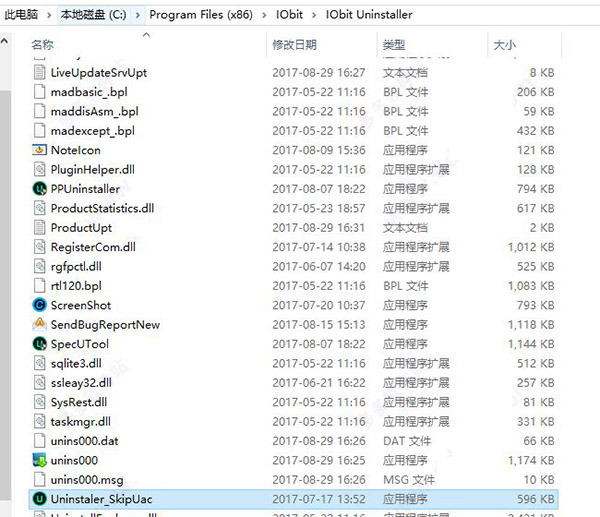Sort files by the 名称 column header
The height and width of the screenshot is (517, 600).
(42, 45)
